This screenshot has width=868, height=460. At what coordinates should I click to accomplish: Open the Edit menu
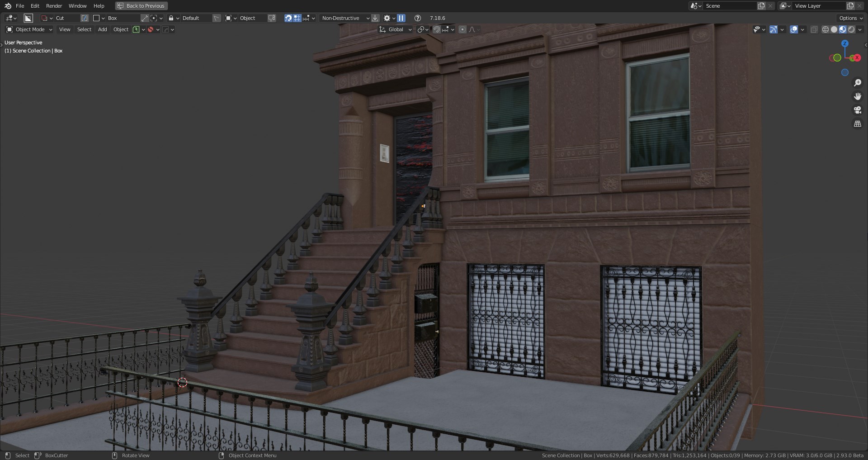click(35, 6)
